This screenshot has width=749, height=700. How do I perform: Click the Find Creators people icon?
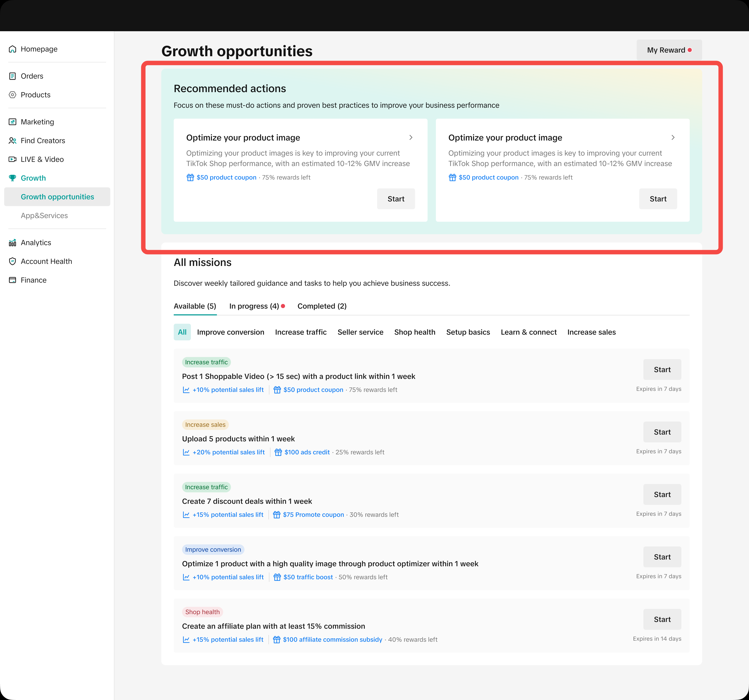click(x=12, y=141)
